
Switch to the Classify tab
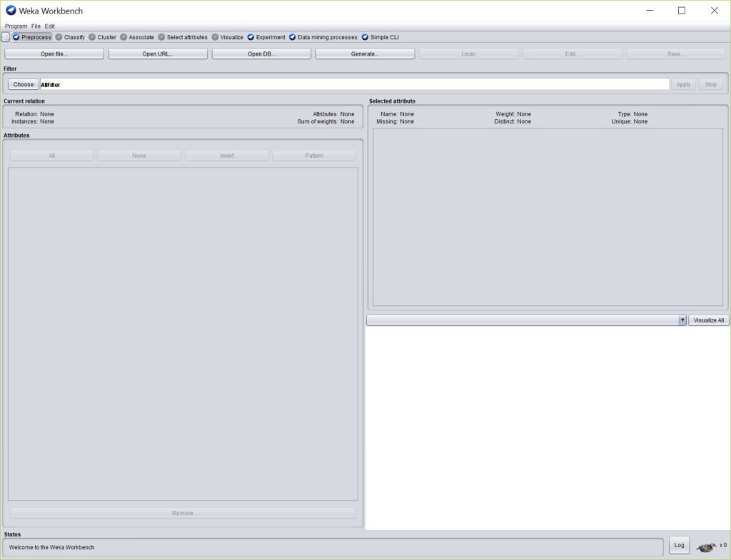click(x=70, y=37)
